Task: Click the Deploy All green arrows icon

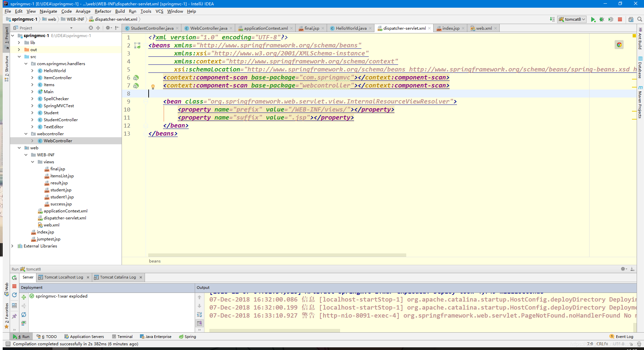Action: (x=24, y=297)
